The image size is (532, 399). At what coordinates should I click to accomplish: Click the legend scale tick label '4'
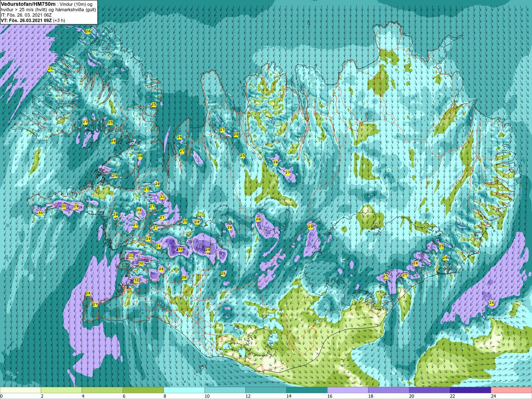[83, 396]
